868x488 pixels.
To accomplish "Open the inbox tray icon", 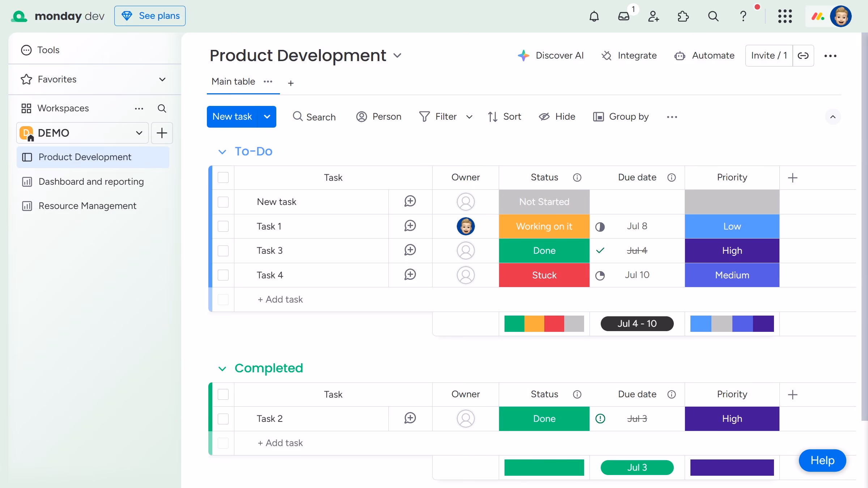I will pos(624,16).
